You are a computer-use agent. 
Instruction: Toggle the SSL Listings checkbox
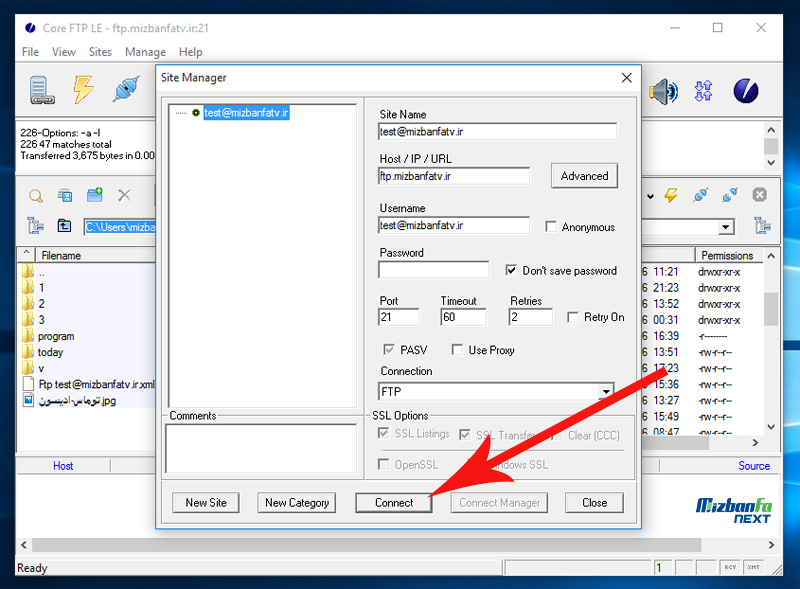click(383, 433)
